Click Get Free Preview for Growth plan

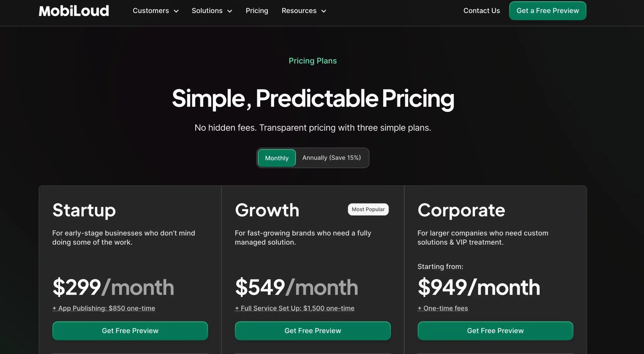[313, 330]
